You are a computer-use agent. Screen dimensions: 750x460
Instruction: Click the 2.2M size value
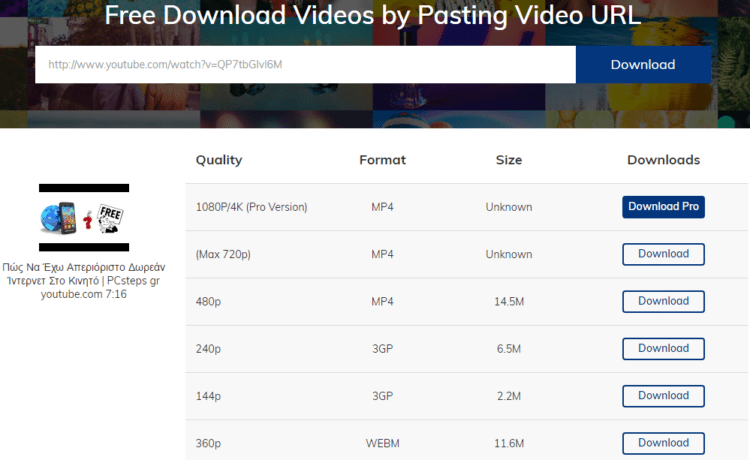coord(509,396)
